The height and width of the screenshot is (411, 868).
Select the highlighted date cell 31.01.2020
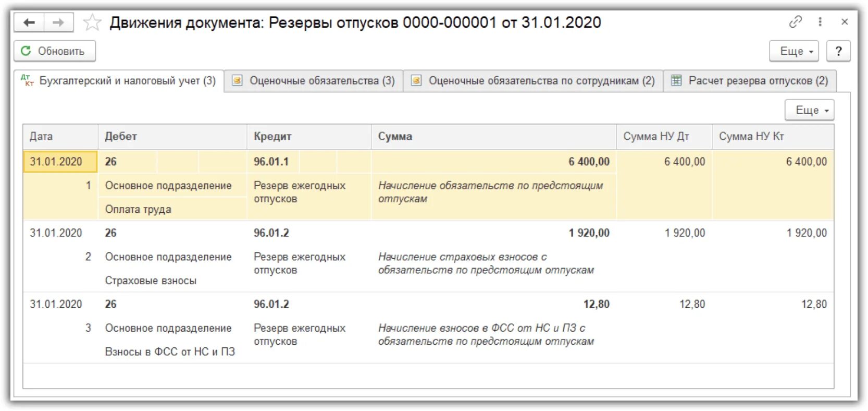coord(60,162)
